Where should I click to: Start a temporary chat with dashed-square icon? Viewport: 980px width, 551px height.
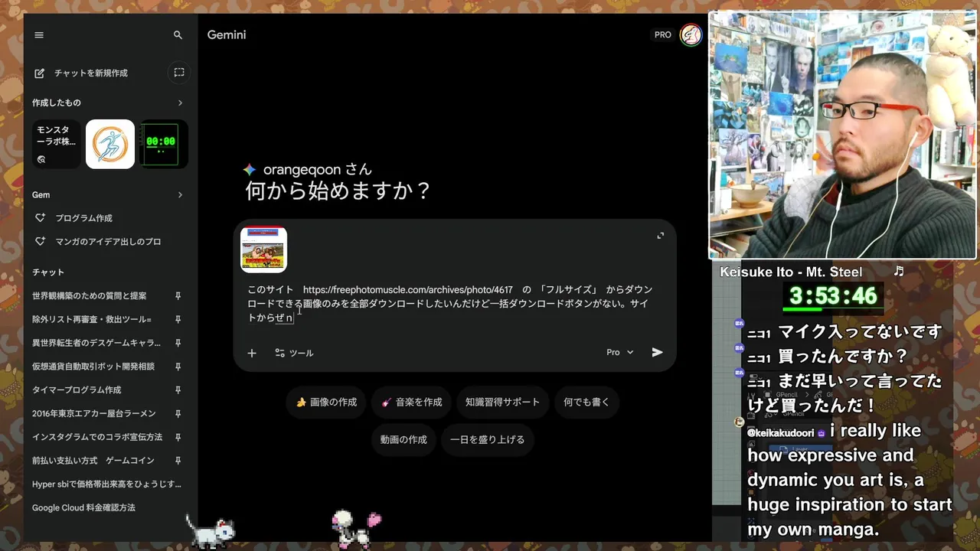click(178, 73)
